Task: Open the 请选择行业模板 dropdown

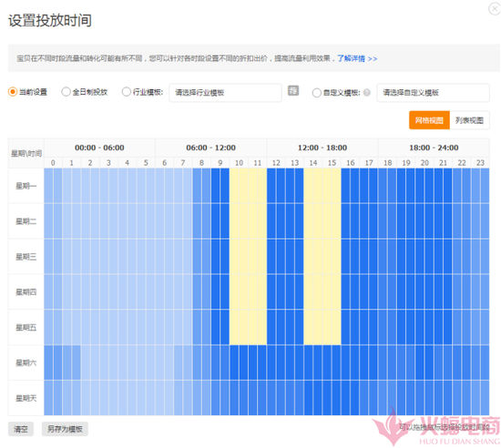Action: point(225,93)
